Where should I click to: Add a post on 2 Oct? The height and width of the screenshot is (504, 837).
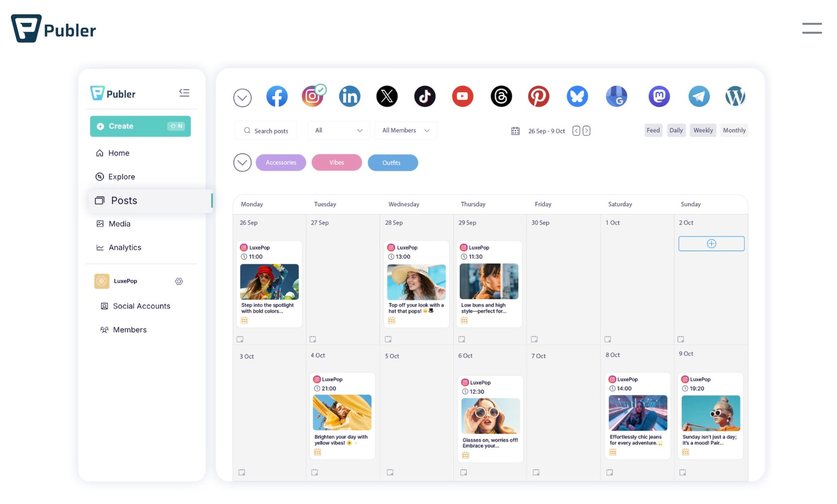pyautogui.click(x=711, y=244)
